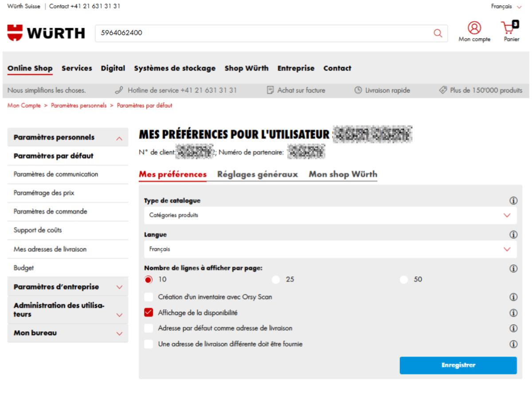Click the Hotline de service phone icon
Screen dimensions: 532x393
coord(119,90)
